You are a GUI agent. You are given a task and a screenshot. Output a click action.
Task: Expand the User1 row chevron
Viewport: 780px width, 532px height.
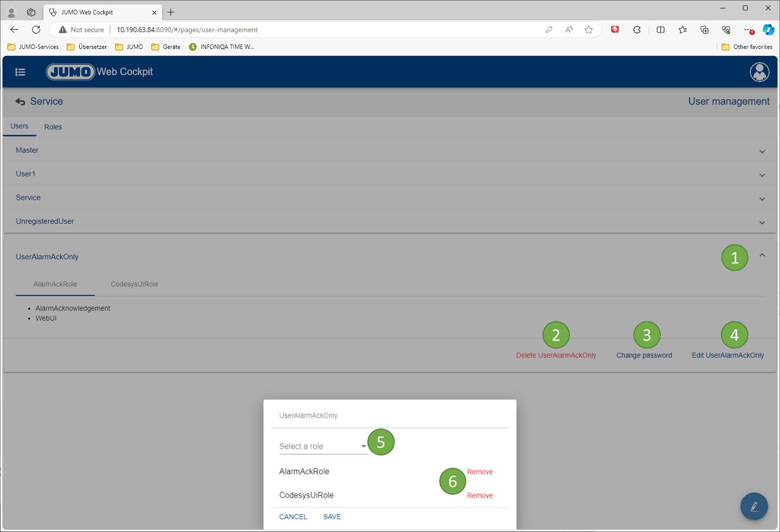point(762,175)
